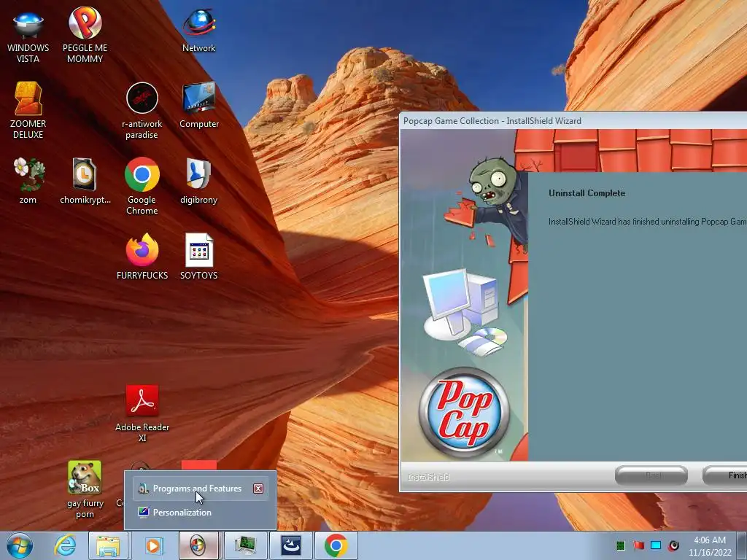Select the chomikrypt clock file icon
Image resolution: width=747 pixels, height=560 pixels.
point(85,181)
